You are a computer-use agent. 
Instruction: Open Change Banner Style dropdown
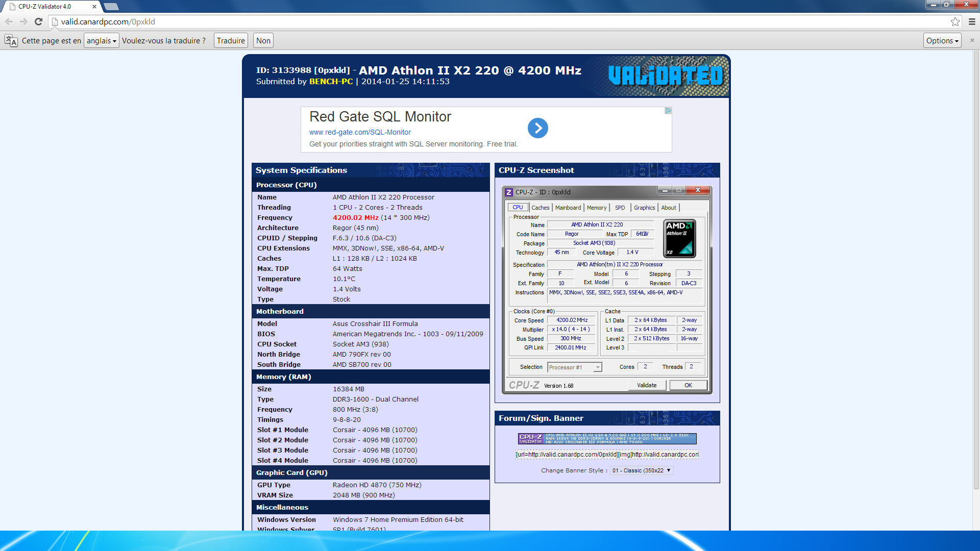click(x=642, y=470)
